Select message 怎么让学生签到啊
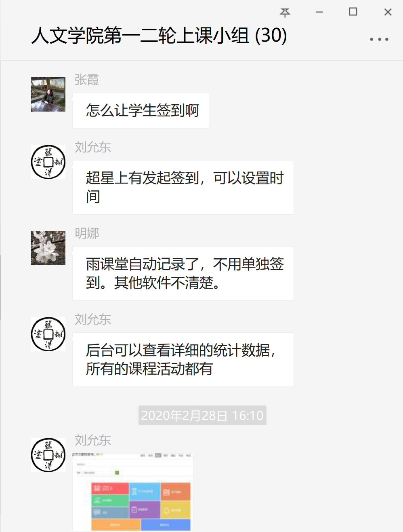Viewport: 403px width, 532px height. click(141, 110)
